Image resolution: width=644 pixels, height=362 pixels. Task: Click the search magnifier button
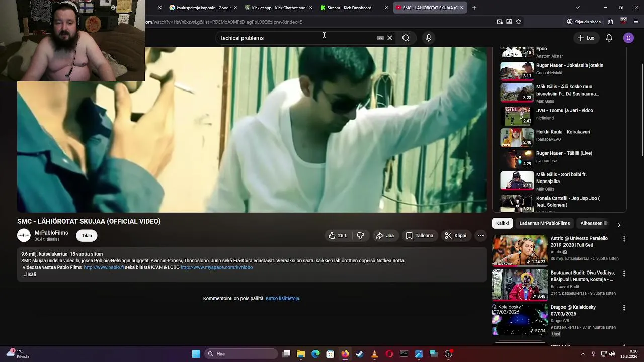(406, 38)
